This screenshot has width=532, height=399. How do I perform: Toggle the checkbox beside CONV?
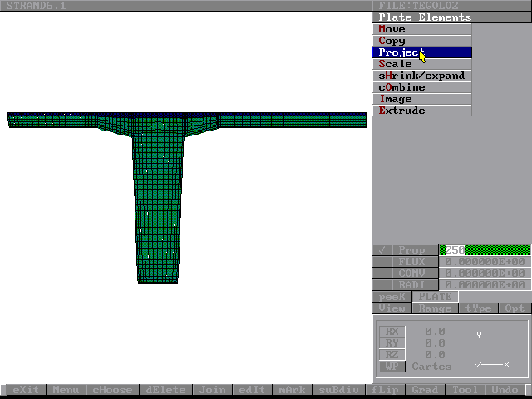click(382, 273)
